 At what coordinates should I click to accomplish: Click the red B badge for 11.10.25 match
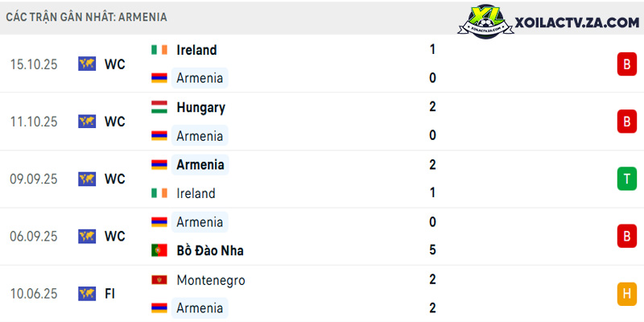click(x=627, y=122)
